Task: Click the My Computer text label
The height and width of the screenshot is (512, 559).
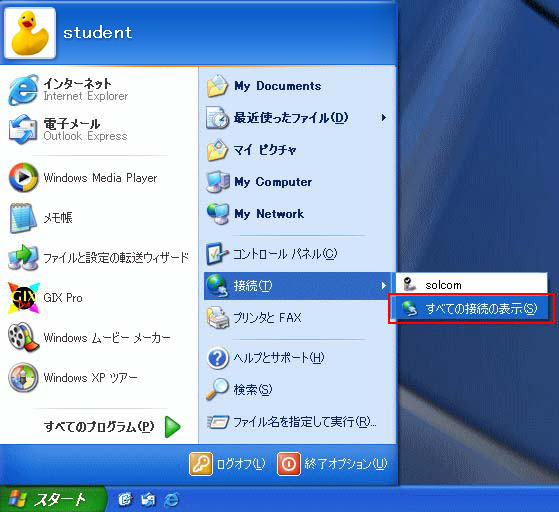Action: coord(273,182)
